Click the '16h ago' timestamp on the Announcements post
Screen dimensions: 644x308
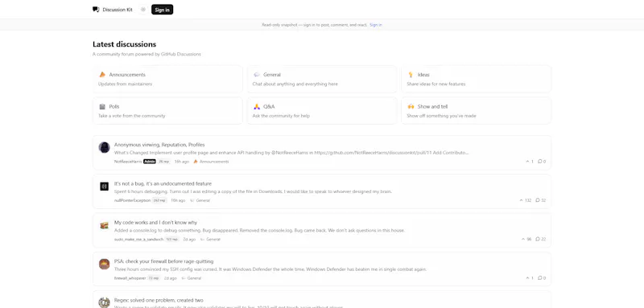click(182, 162)
